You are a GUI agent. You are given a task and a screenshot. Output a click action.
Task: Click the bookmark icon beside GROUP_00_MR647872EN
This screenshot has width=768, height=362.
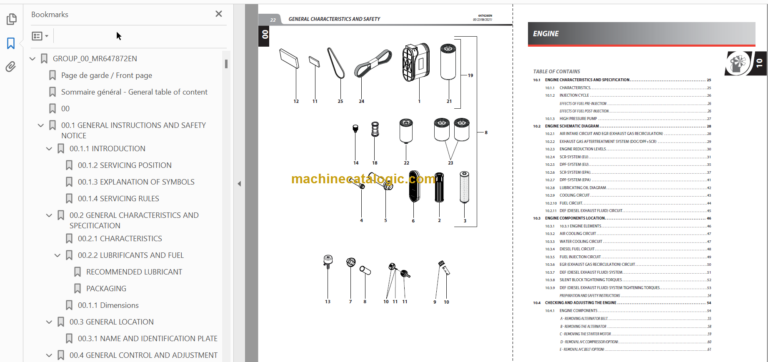44,59
